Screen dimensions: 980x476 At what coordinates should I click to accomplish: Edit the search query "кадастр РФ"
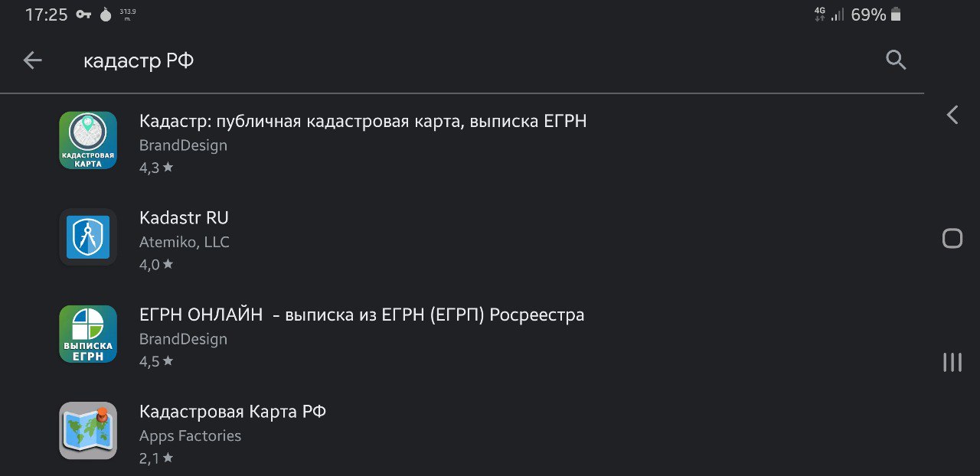(139, 61)
